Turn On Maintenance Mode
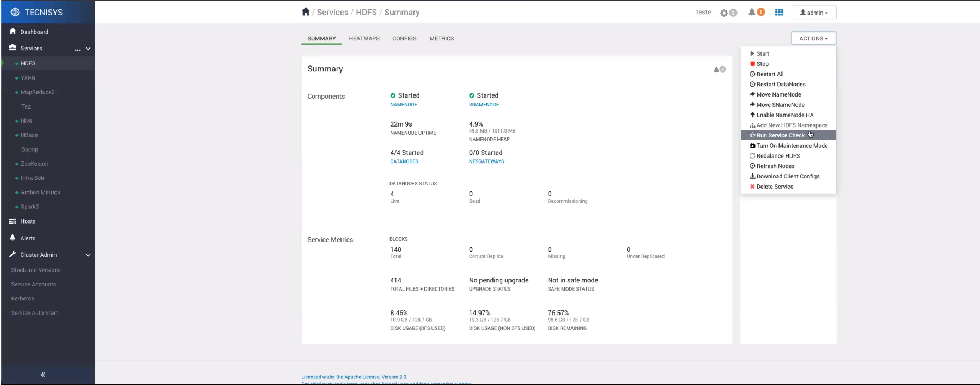 788,146
